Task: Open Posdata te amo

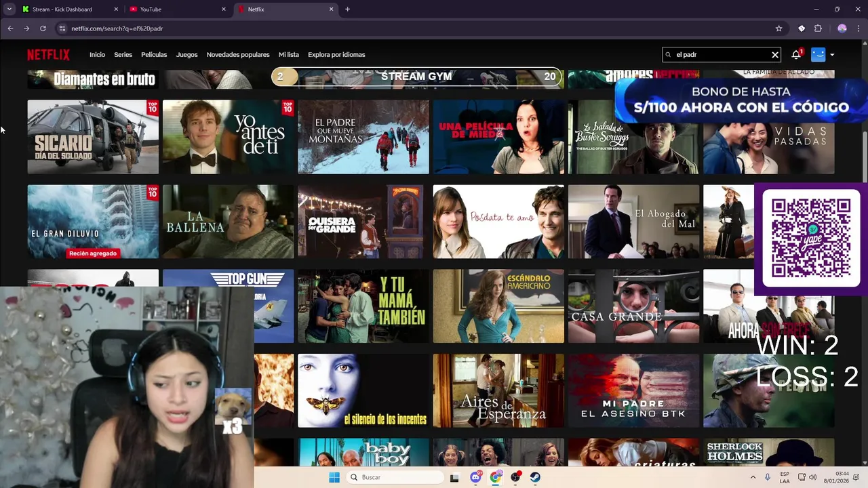Action: tap(498, 222)
